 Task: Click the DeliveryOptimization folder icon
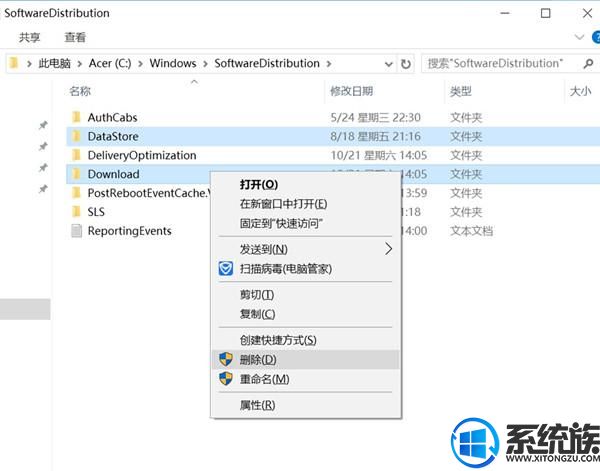coord(76,155)
